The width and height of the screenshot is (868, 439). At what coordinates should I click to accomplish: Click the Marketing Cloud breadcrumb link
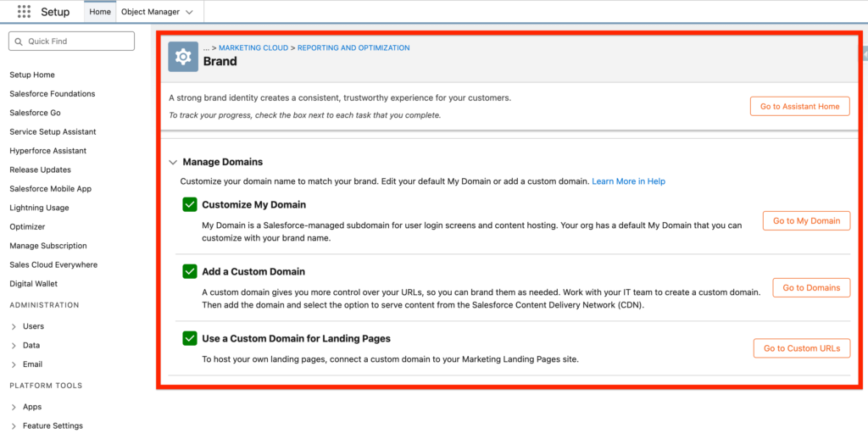coord(253,48)
